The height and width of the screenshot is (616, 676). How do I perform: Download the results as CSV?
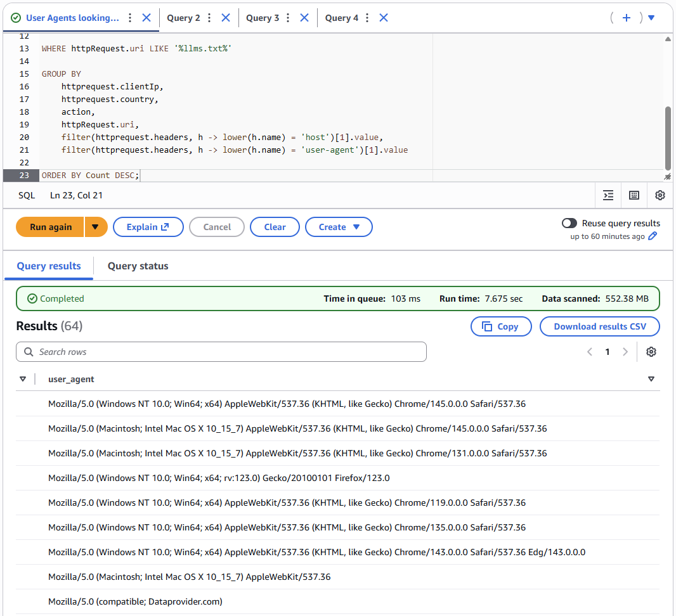(x=599, y=326)
